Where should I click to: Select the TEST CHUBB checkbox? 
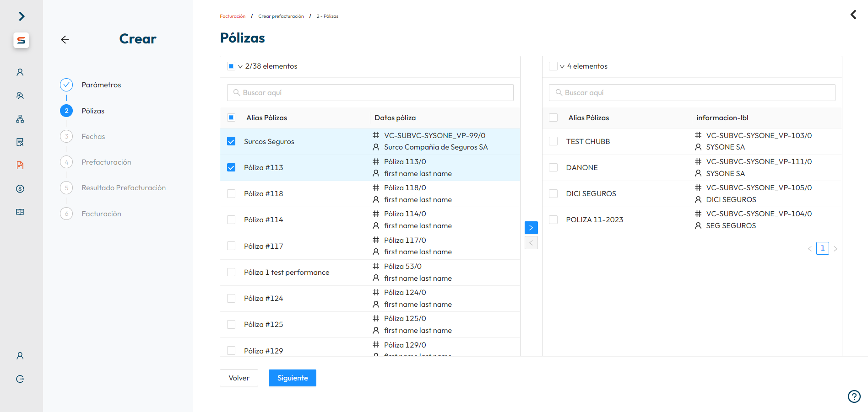point(553,141)
